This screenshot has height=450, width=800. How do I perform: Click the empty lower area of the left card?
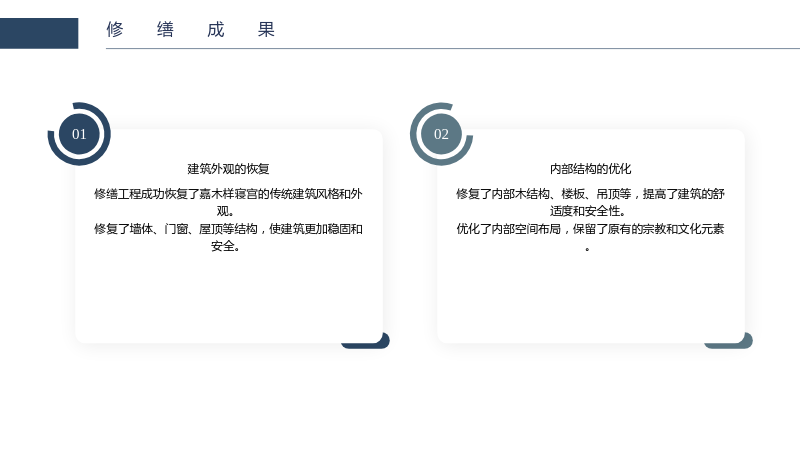coord(228,296)
